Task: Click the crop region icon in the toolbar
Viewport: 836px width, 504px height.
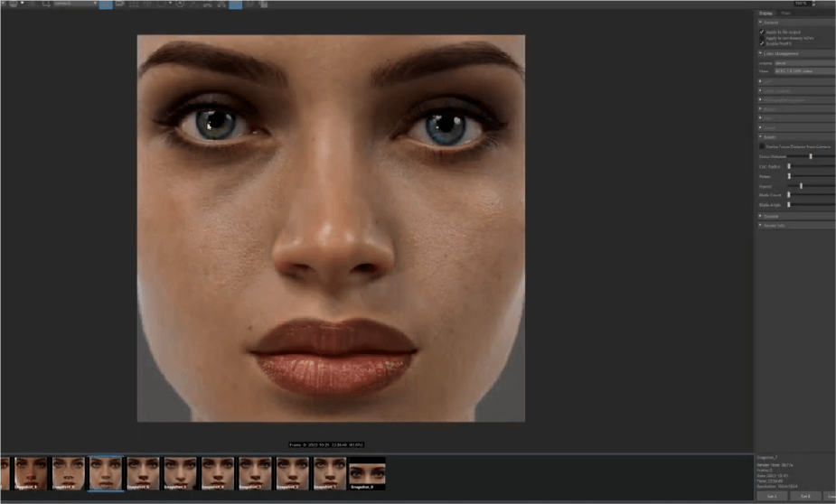Action: click(x=46, y=4)
